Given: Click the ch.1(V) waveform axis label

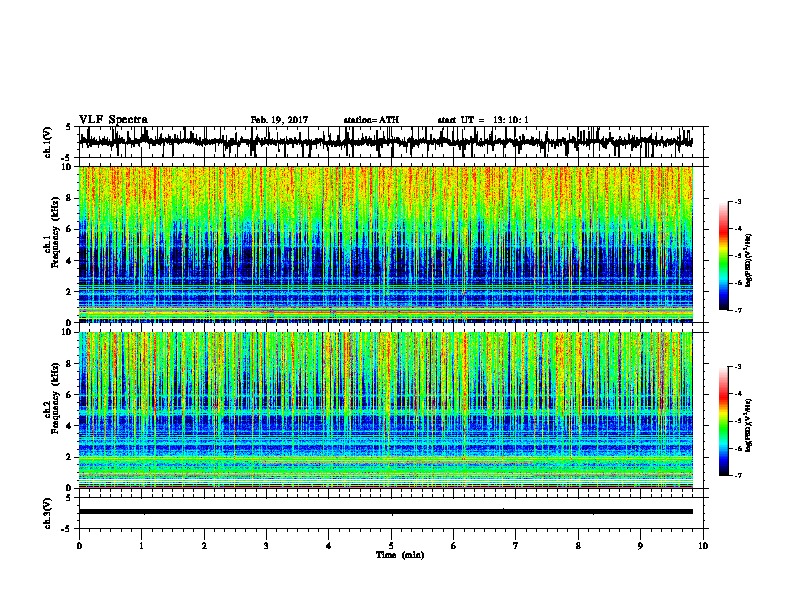Looking at the screenshot, I should pos(48,142).
